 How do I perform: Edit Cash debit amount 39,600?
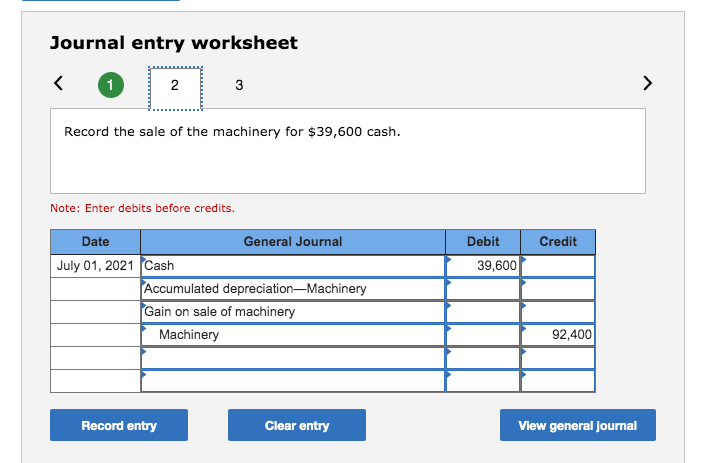[x=483, y=266]
